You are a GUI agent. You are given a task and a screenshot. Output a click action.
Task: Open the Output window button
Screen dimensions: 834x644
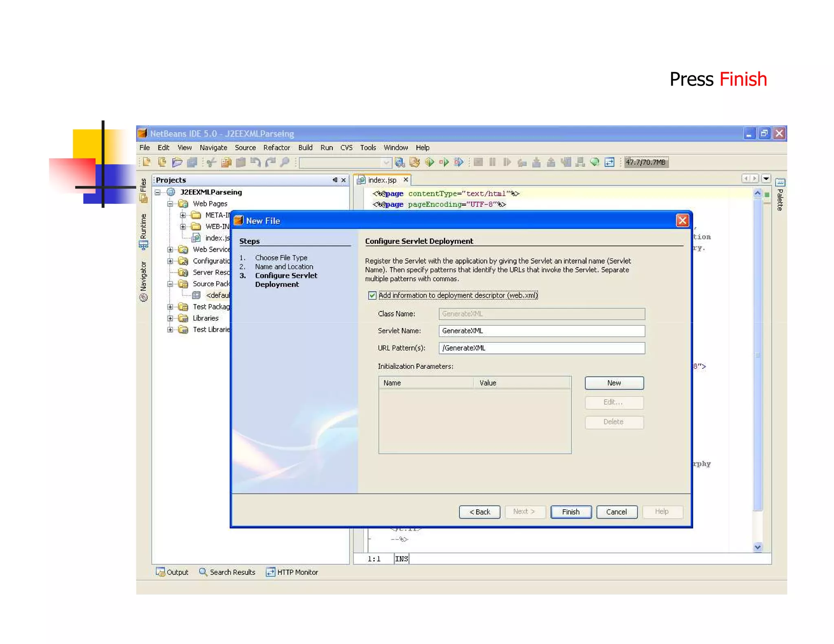(172, 572)
